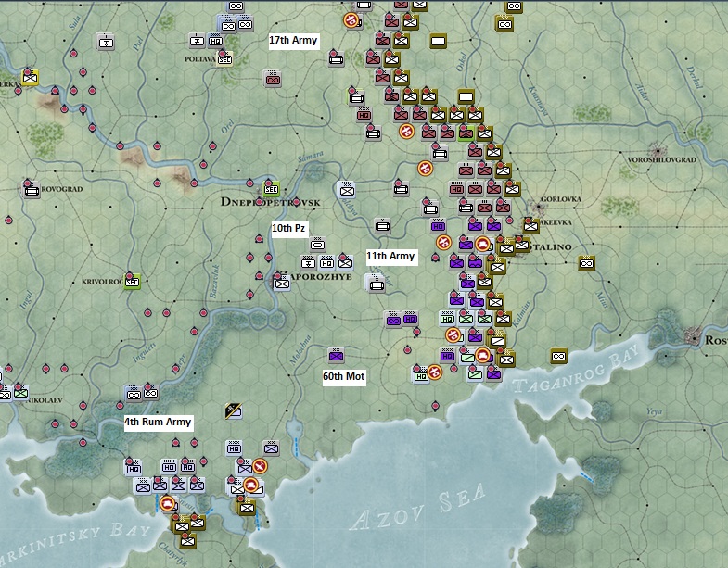Select the division counter northeast of Crimea XXX HQ
Image resolution: width=728 pixels, height=568 pixels.
coord(271,448)
